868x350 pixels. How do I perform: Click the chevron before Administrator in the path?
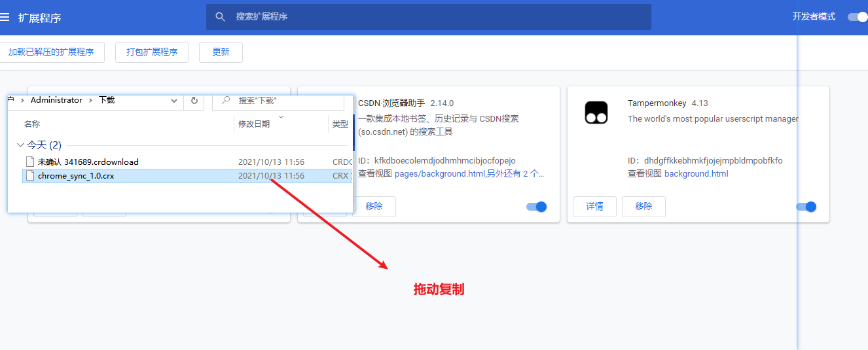tap(23, 100)
